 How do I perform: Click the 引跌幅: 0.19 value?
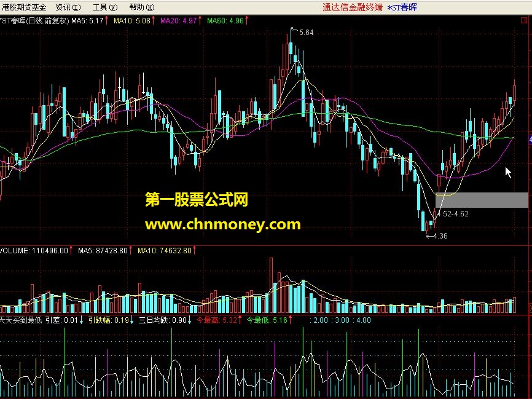coord(111,320)
